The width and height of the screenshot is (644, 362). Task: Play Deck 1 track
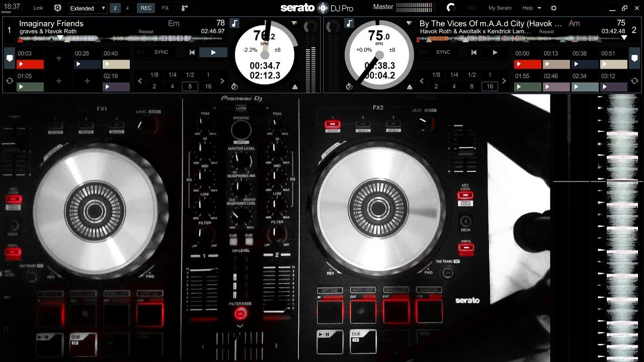pos(213,52)
